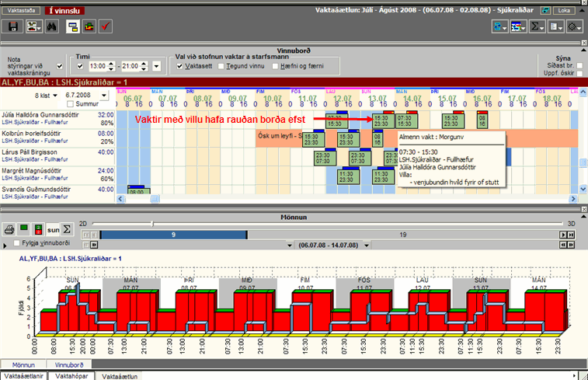Click the save floppy disk icon
Image resolution: width=588 pixels, height=380 pixels.
pos(13,26)
